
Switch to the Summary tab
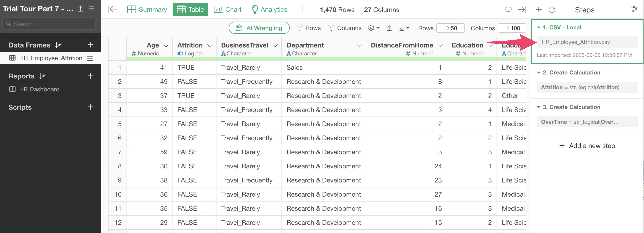147,10
